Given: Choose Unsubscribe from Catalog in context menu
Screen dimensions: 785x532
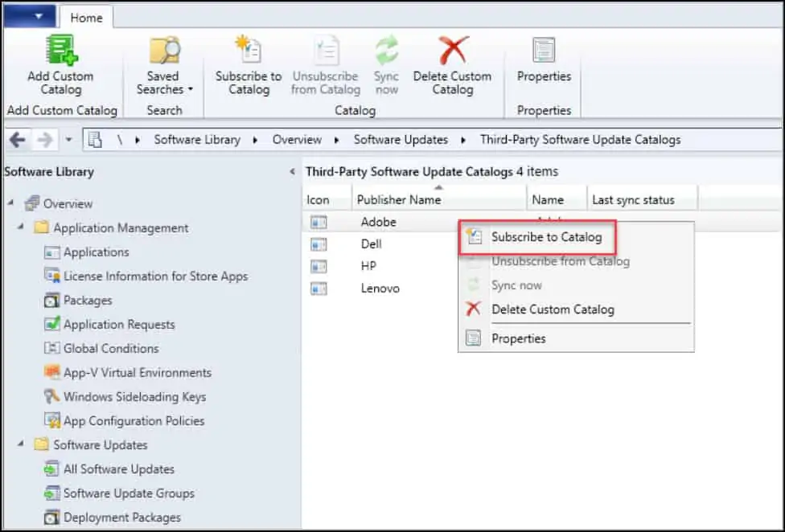Looking at the screenshot, I should [x=576, y=261].
